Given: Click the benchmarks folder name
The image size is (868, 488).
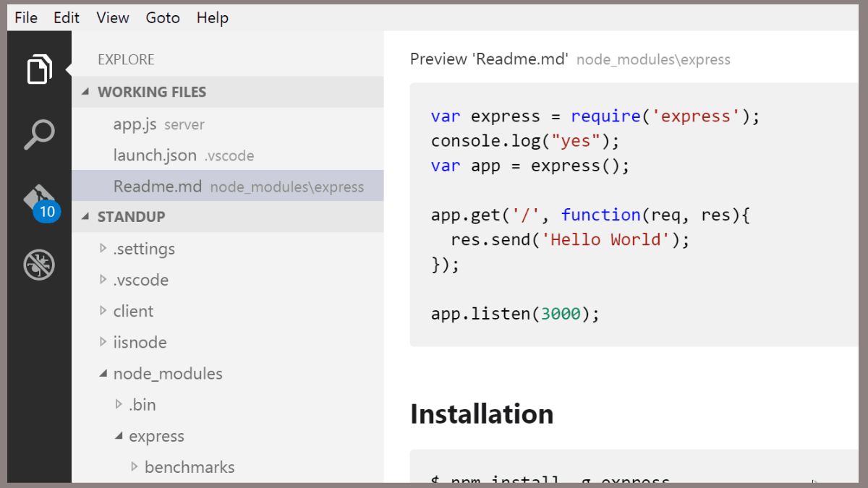Looking at the screenshot, I should pos(190,467).
